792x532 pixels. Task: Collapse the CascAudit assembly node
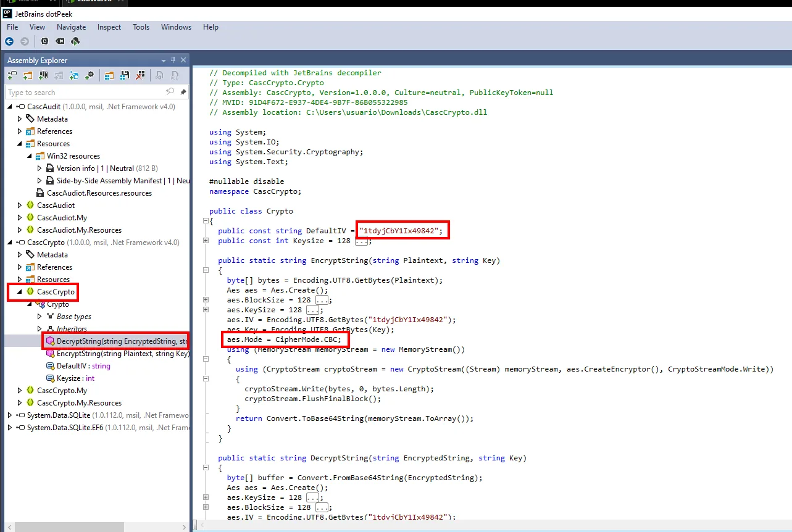point(10,107)
